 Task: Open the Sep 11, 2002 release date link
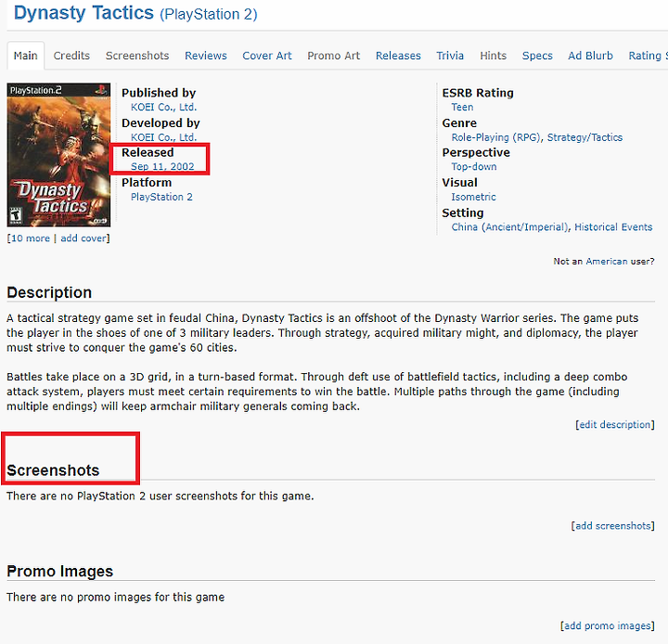(x=162, y=167)
